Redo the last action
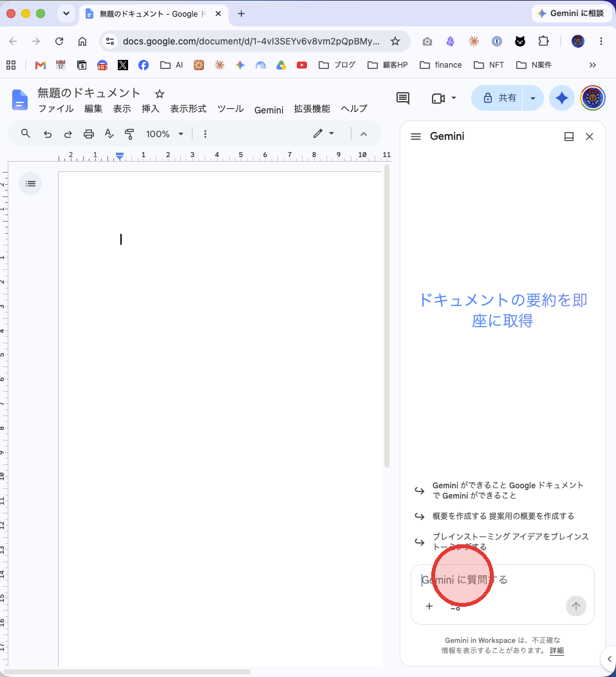616x677 pixels. [68, 134]
